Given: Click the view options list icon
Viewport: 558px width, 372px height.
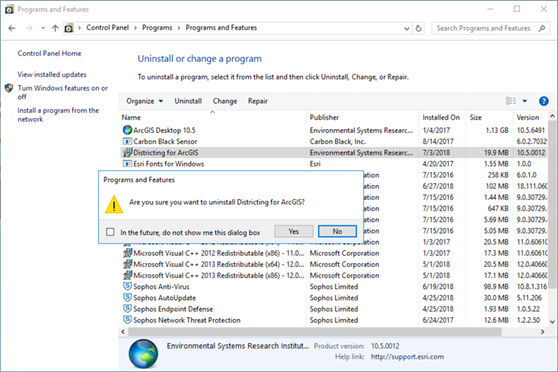Looking at the screenshot, I should pyautogui.click(x=511, y=101).
